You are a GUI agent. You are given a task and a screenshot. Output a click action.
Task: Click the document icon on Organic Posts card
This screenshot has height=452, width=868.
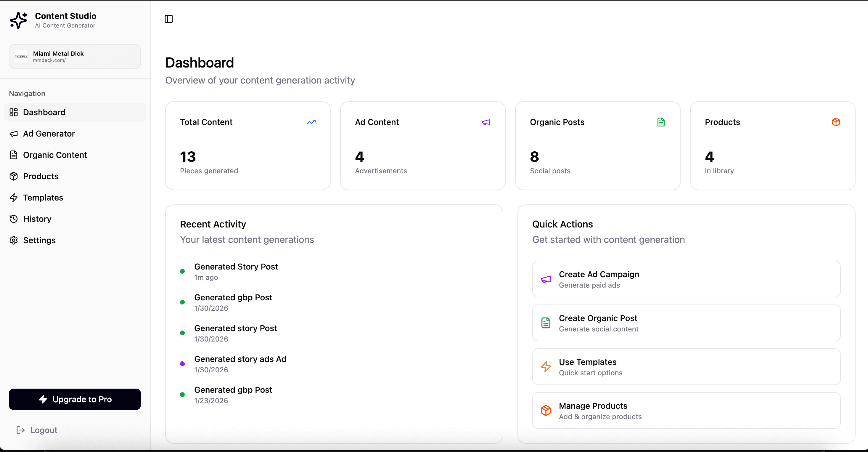(x=661, y=122)
